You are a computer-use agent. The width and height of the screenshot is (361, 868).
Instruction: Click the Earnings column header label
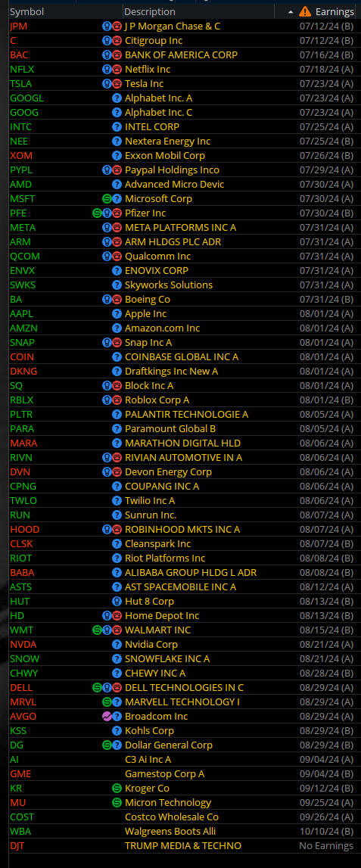tap(335, 11)
